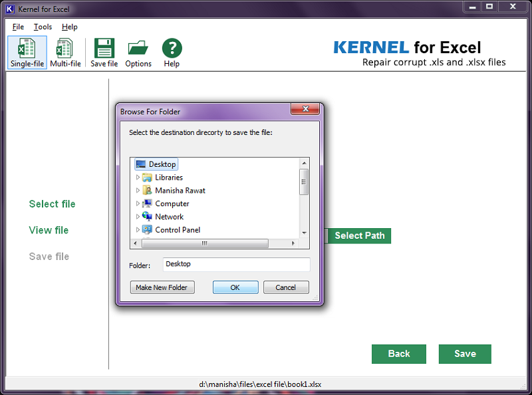
Task: Maximize the Kernel for Excel window
Action: [489, 7]
